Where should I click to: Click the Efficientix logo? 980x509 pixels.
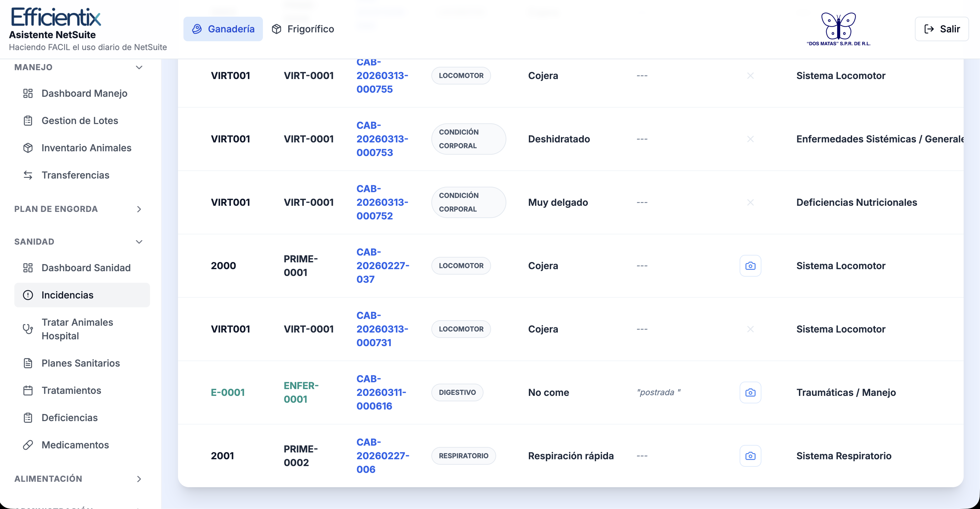point(56,17)
